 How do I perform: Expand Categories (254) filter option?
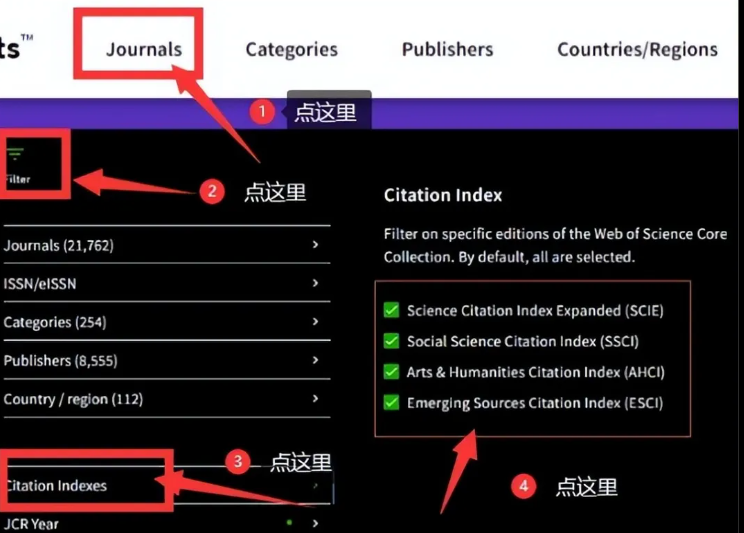(160, 322)
